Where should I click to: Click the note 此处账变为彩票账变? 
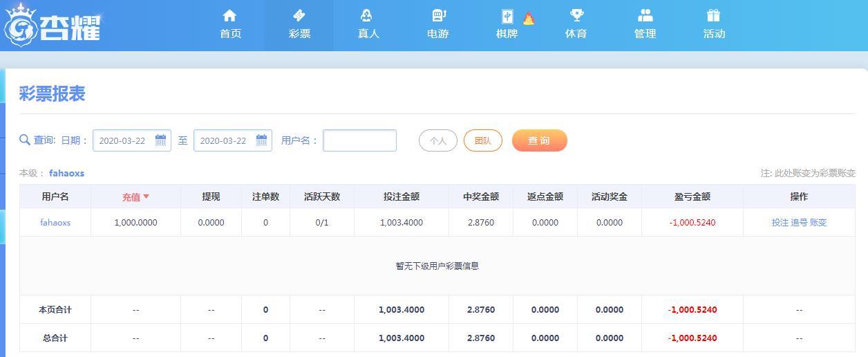click(808, 173)
